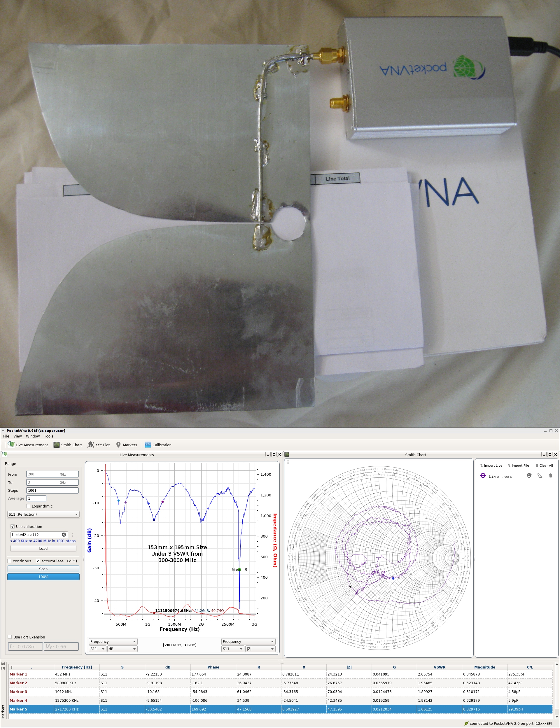This screenshot has height=728, width=560.
Task: Click the edit icon for Live meas
Action: point(540,476)
